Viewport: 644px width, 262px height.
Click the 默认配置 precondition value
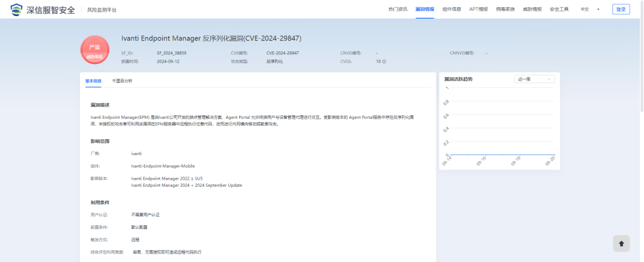click(x=139, y=227)
